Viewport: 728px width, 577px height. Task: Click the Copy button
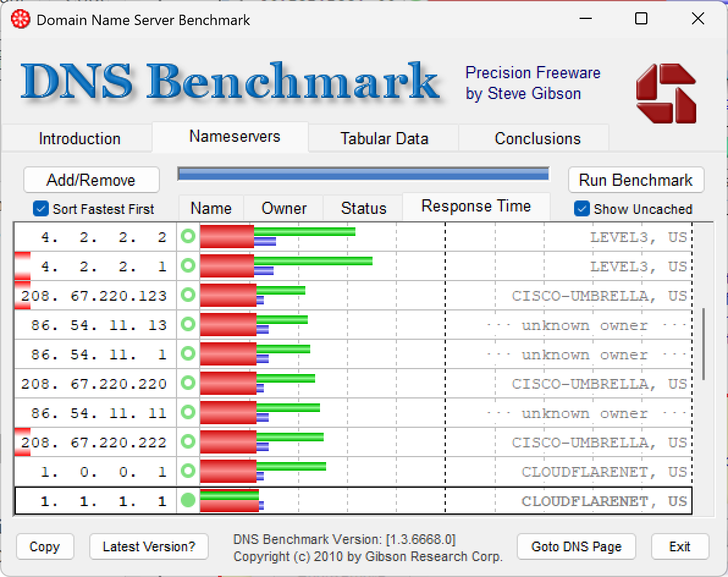pos(45,546)
